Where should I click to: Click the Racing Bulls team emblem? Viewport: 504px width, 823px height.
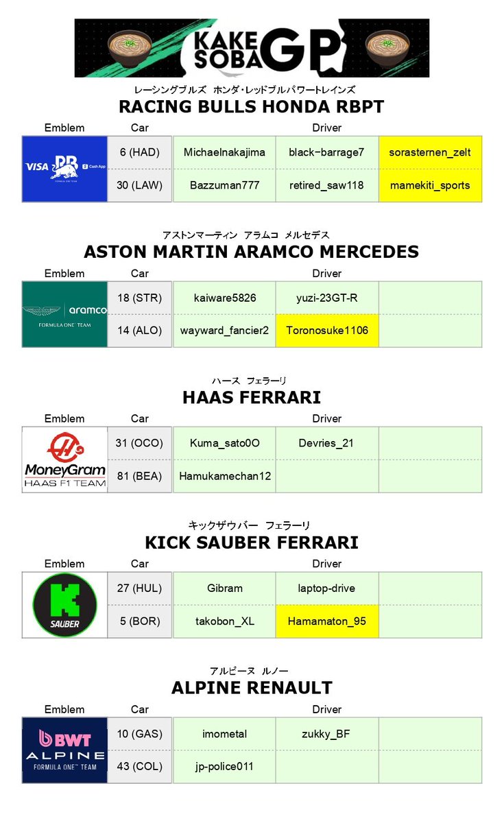pos(65,169)
